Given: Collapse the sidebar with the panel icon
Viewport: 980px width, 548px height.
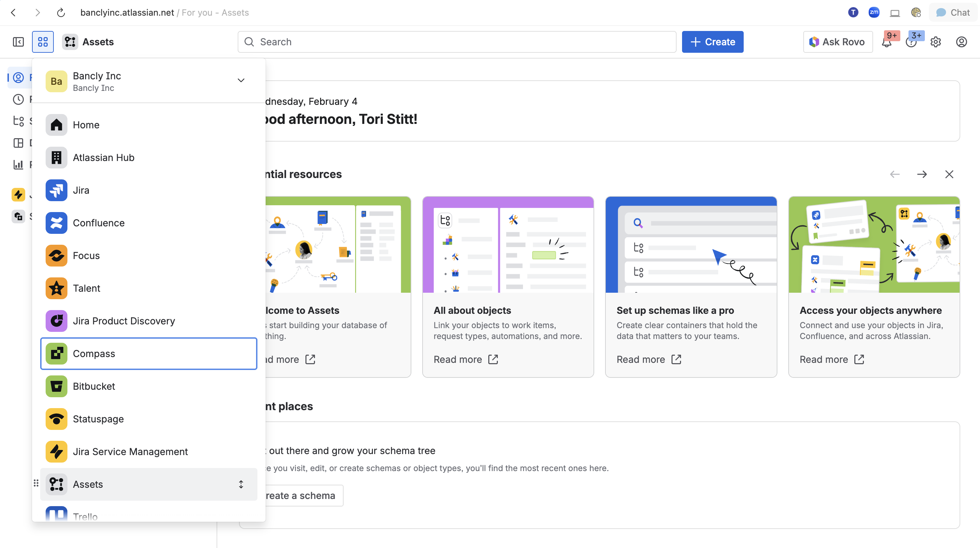Looking at the screenshot, I should (x=18, y=42).
